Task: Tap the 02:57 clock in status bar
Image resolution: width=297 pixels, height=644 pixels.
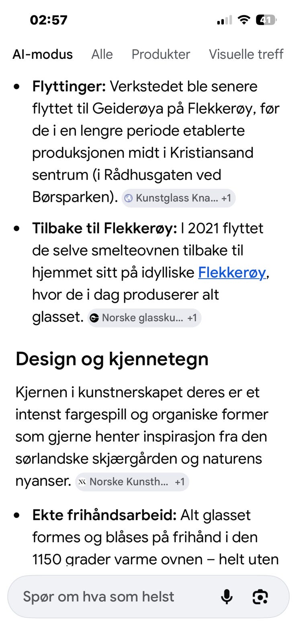Action: (x=49, y=20)
